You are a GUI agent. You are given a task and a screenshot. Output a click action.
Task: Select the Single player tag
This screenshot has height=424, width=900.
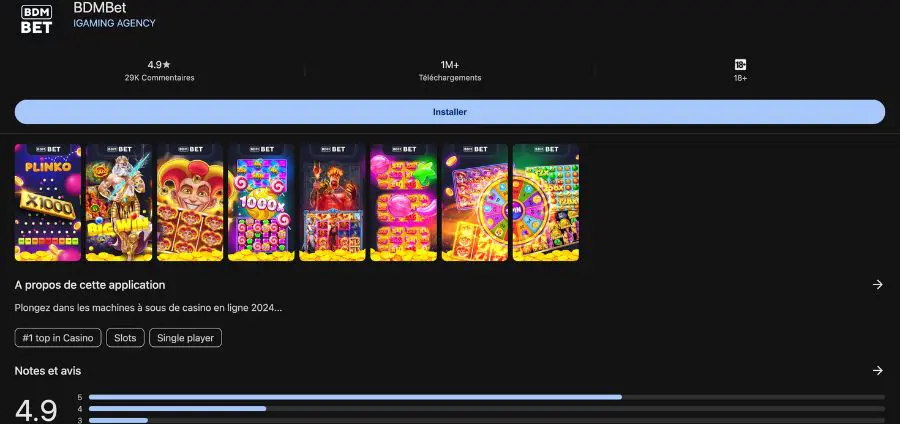click(185, 338)
